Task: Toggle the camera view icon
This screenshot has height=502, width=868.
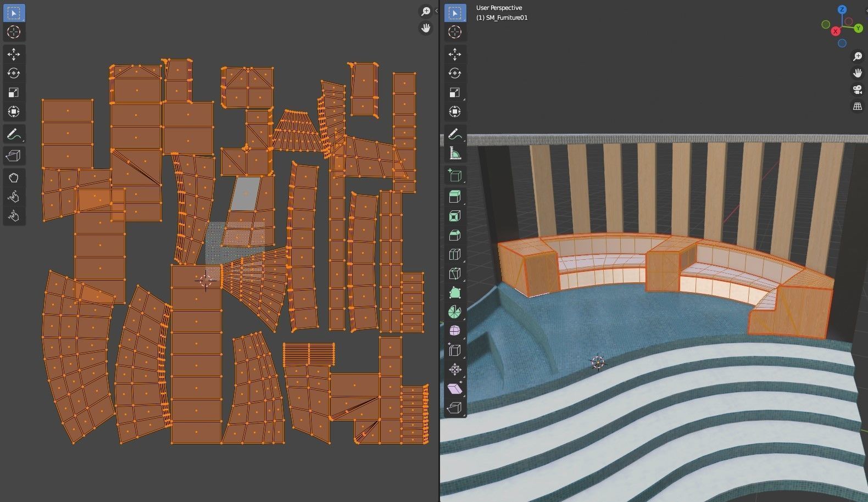Action: (x=858, y=90)
